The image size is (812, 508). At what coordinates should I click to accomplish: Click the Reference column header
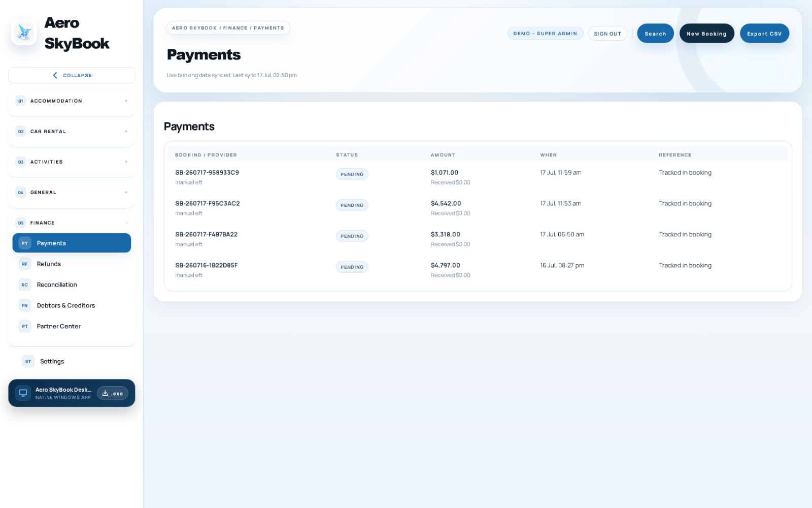click(675, 155)
